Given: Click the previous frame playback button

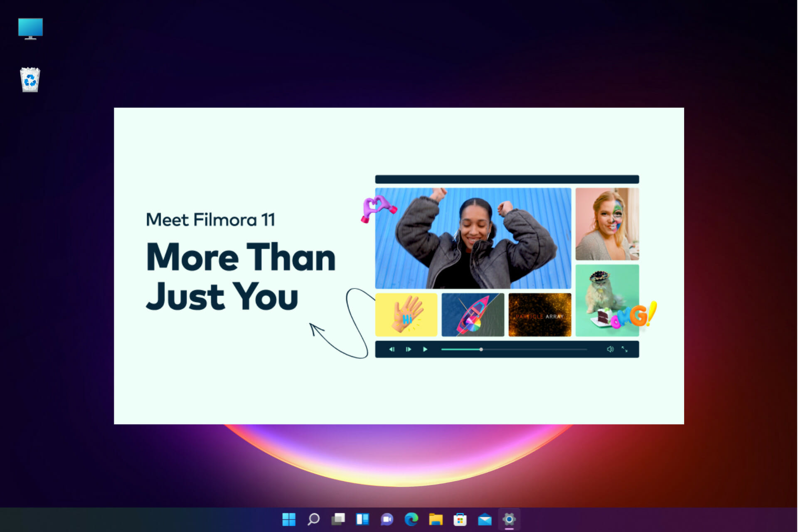Looking at the screenshot, I should [x=392, y=349].
